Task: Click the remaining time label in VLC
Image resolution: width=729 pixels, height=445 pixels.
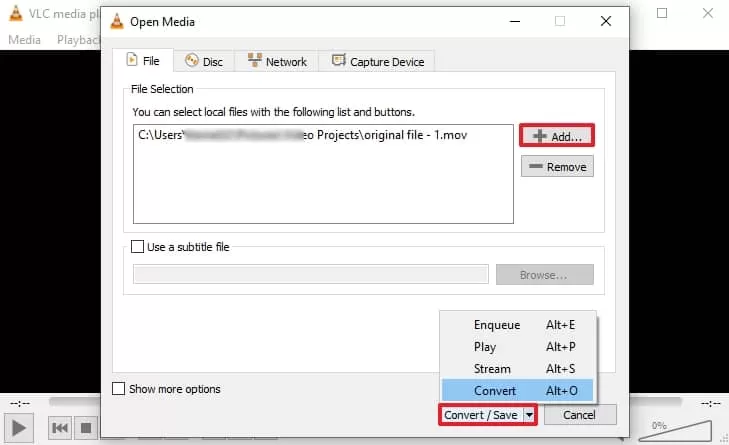Action: coord(710,403)
